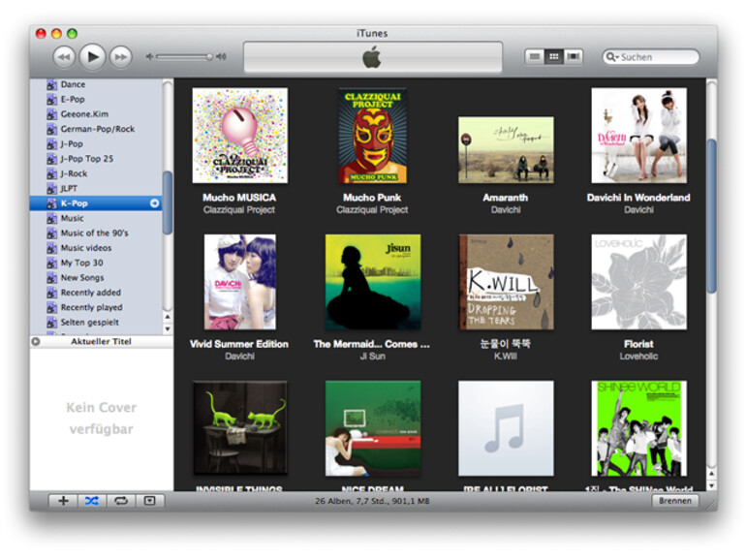This screenshot has height=560, width=746.
Task: Select Davichi In Wonderland album cover
Action: coord(639,135)
